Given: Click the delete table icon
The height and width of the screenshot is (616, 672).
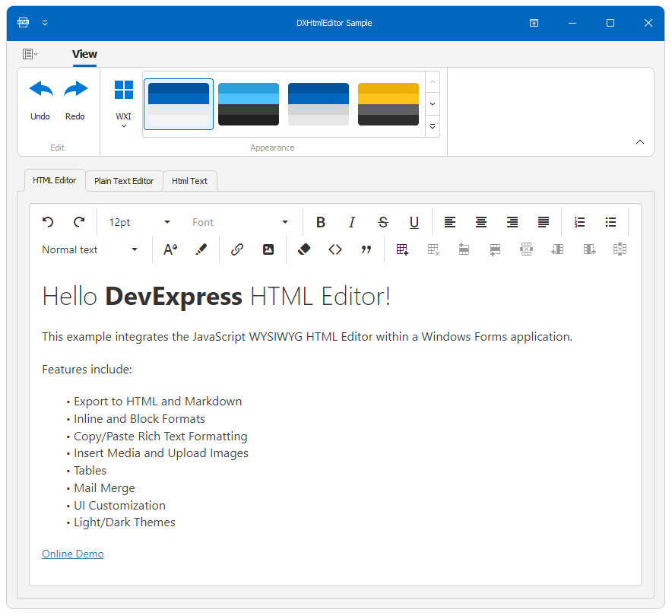Looking at the screenshot, I should tap(433, 249).
